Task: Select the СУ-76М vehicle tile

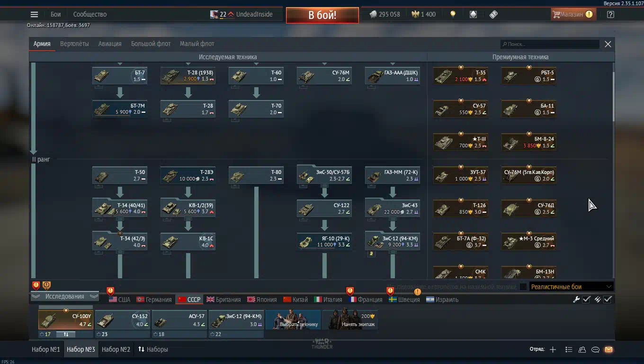Action: [324, 76]
